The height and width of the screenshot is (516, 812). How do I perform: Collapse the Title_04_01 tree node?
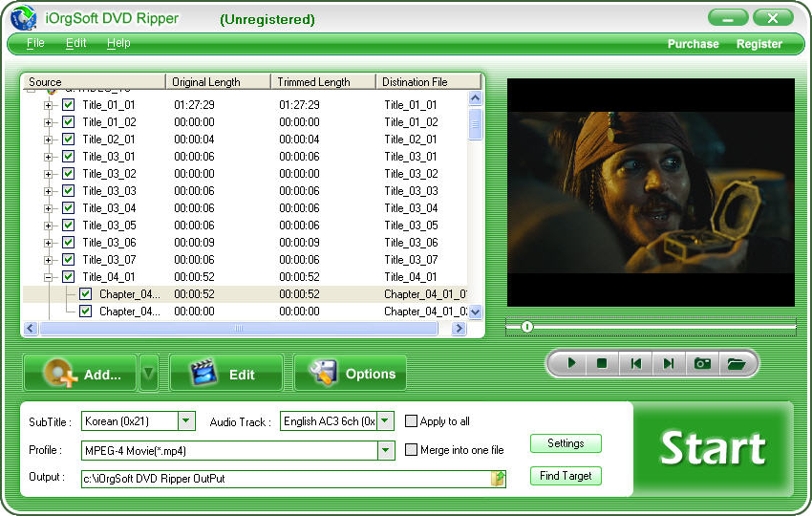pyautogui.click(x=49, y=277)
